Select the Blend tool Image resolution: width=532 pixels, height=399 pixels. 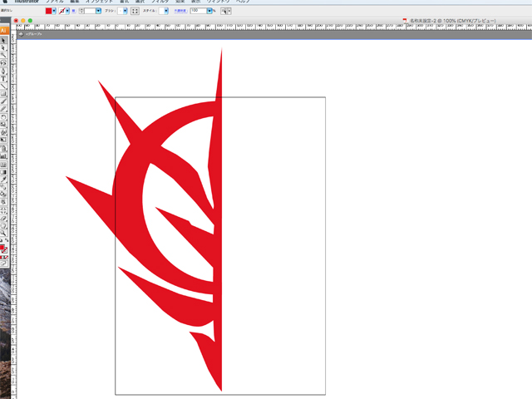click(x=3, y=186)
